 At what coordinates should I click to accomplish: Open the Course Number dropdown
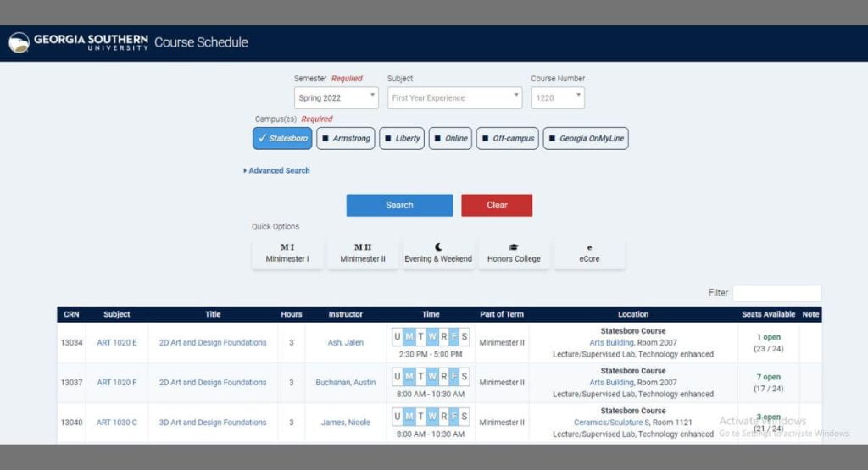click(558, 98)
